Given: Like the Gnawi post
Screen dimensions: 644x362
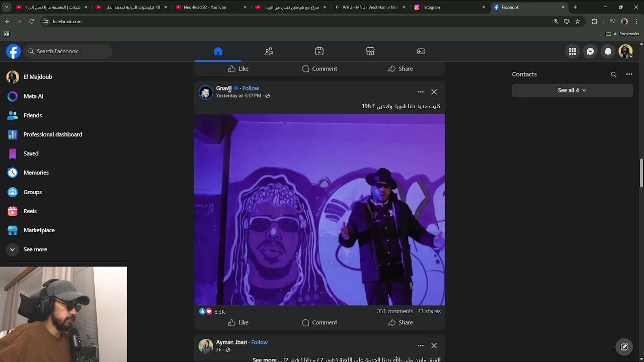Looking at the screenshot, I should click(x=238, y=323).
